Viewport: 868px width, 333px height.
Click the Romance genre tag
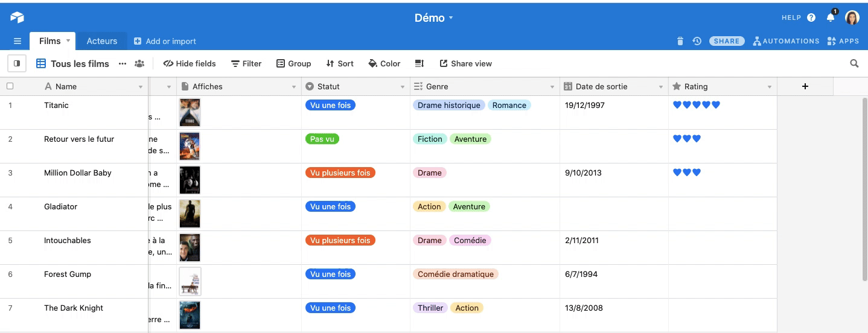(x=509, y=105)
